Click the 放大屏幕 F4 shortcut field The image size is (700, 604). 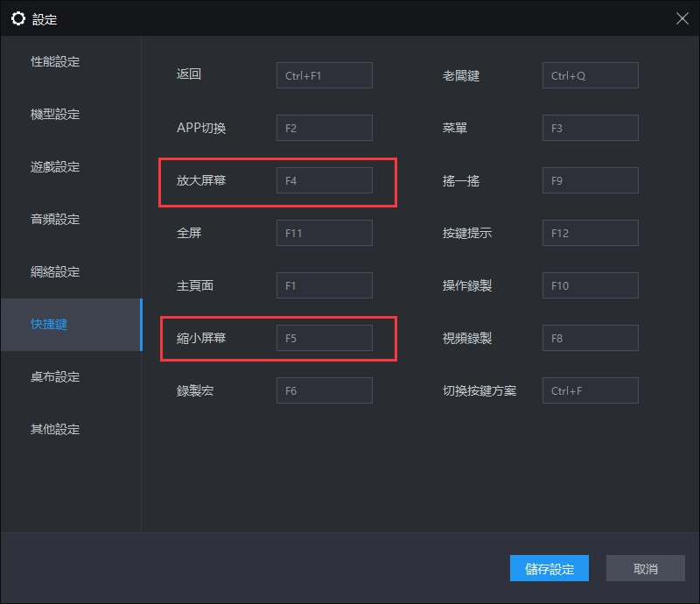[325, 179]
